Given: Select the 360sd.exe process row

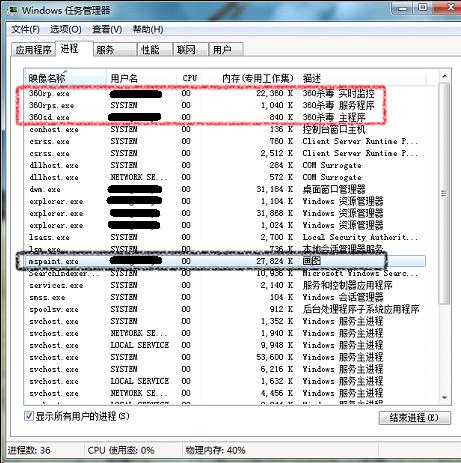Looking at the screenshot, I should [x=225, y=117].
